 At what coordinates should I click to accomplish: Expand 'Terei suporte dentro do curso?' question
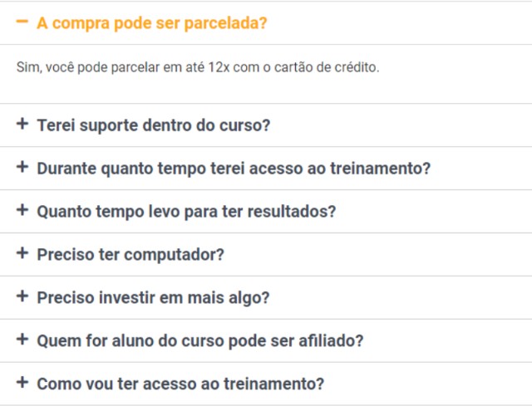[153, 125]
